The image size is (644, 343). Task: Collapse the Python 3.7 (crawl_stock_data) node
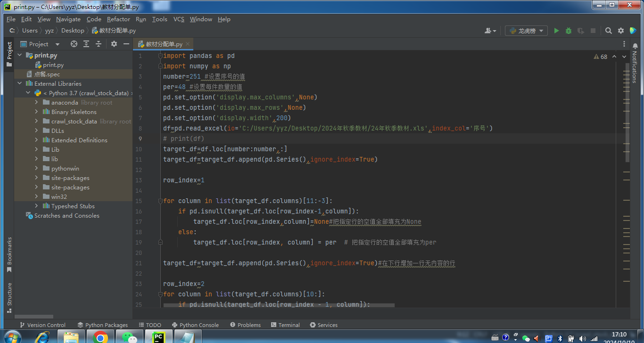click(28, 93)
